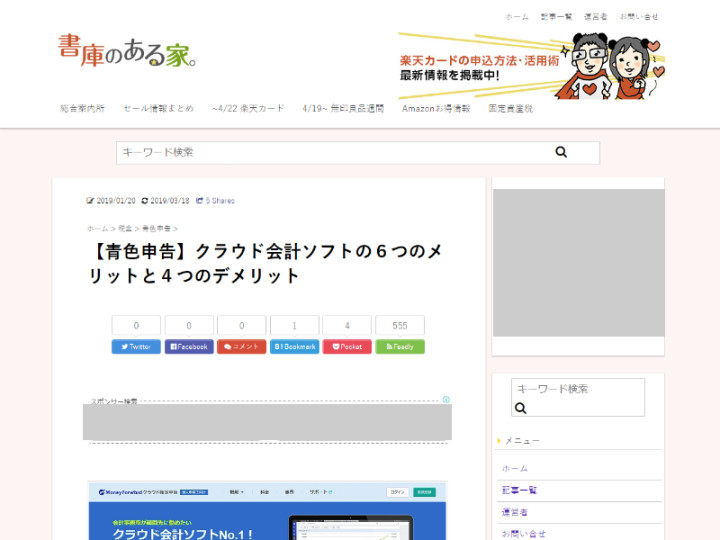Click the sponsor ad banner in the article
The width and height of the screenshot is (720, 540).
tap(267, 422)
